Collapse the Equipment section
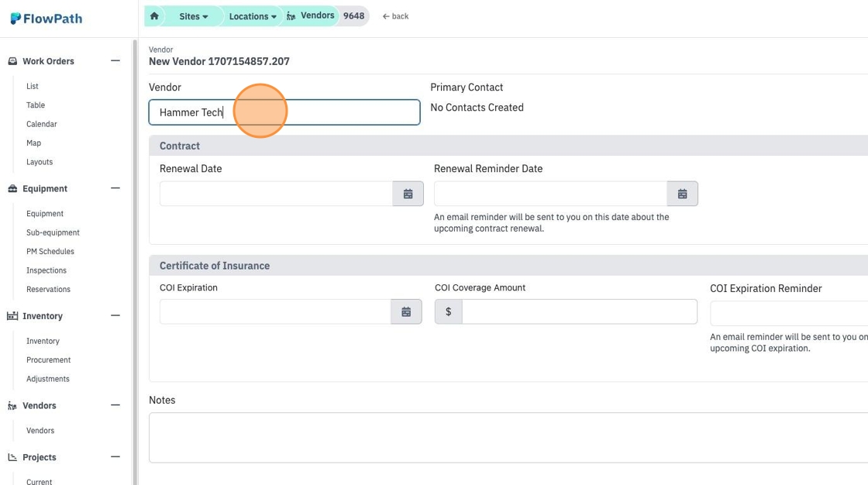 click(x=115, y=188)
